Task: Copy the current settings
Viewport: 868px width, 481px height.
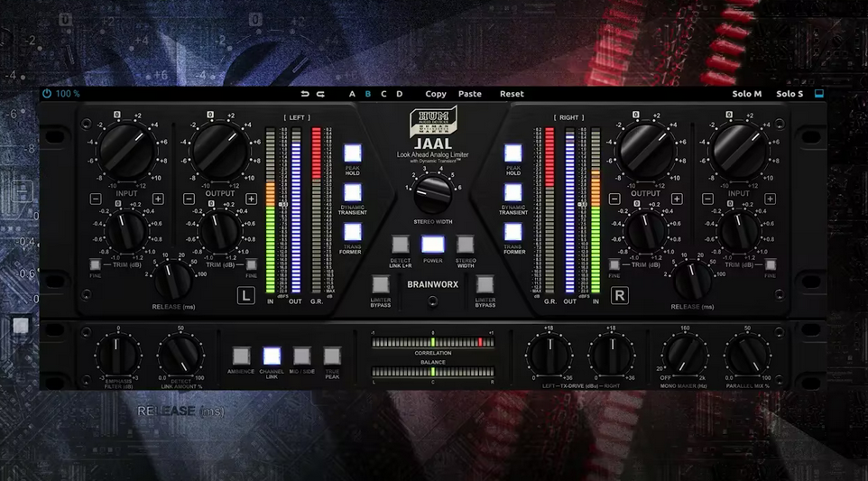Action: (x=436, y=94)
